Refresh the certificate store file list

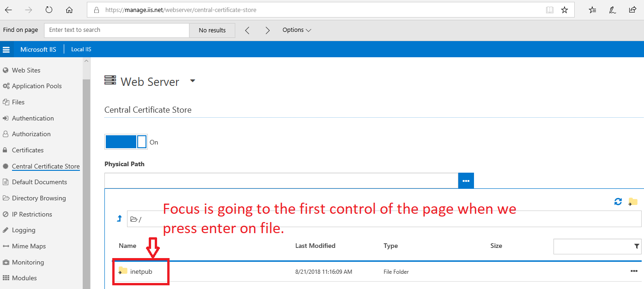tap(618, 202)
